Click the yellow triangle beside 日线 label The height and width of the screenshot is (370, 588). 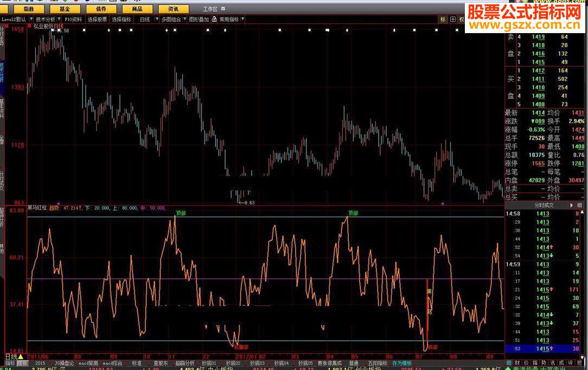(x=21, y=356)
